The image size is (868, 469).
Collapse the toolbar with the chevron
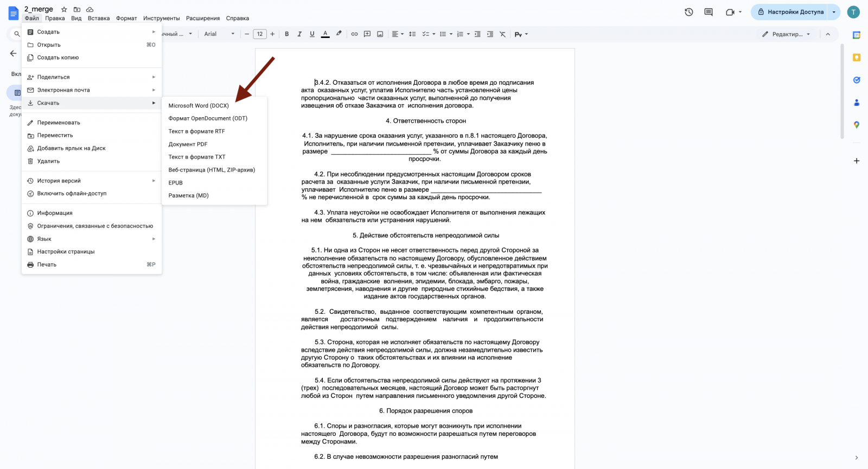tap(828, 34)
